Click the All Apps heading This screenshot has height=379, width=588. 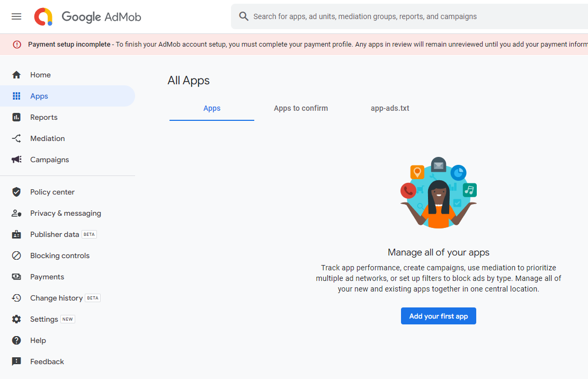pos(189,80)
